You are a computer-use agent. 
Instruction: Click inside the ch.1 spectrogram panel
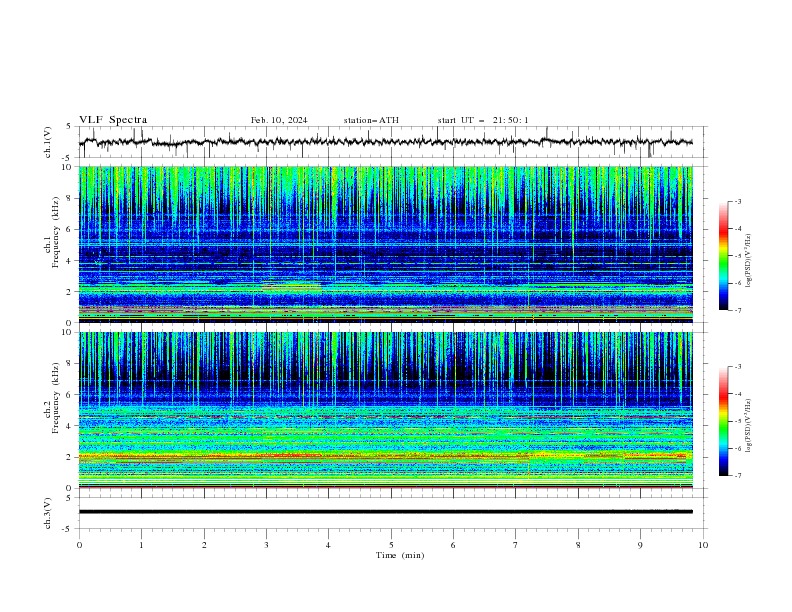(385, 244)
